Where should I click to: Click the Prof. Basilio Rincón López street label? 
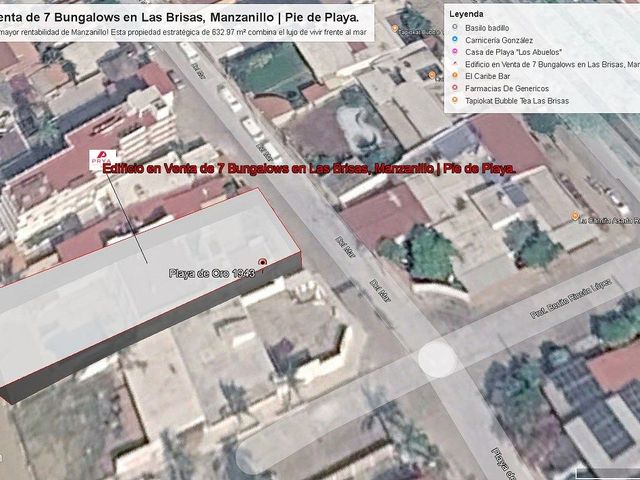571,298
